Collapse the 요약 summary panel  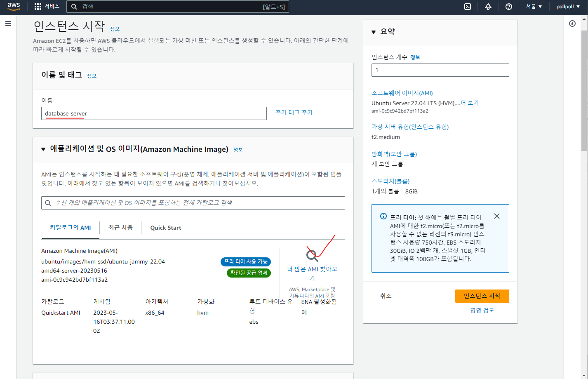[374, 32]
